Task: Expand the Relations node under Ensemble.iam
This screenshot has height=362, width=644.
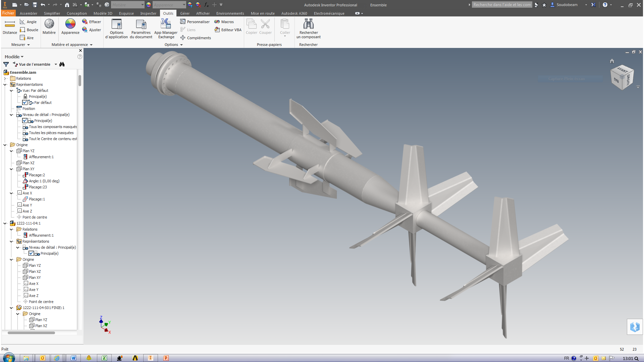Action: pyautogui.click(x=5, y=78)
